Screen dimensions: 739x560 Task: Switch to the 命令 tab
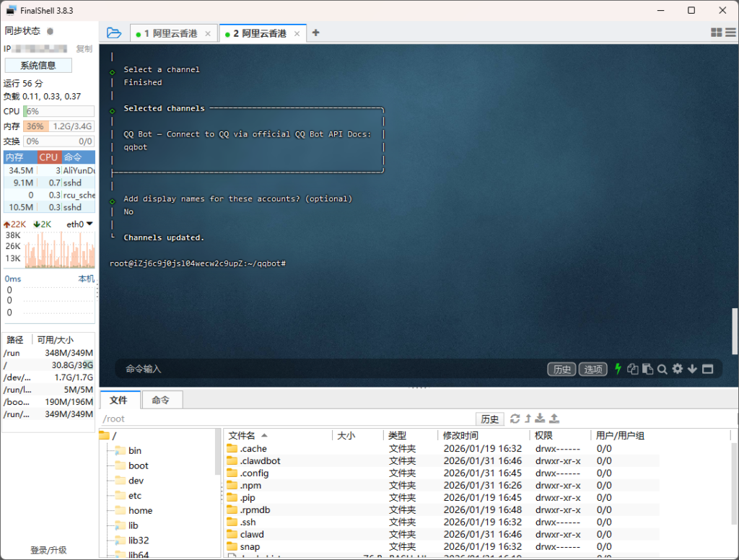point(160,400)
